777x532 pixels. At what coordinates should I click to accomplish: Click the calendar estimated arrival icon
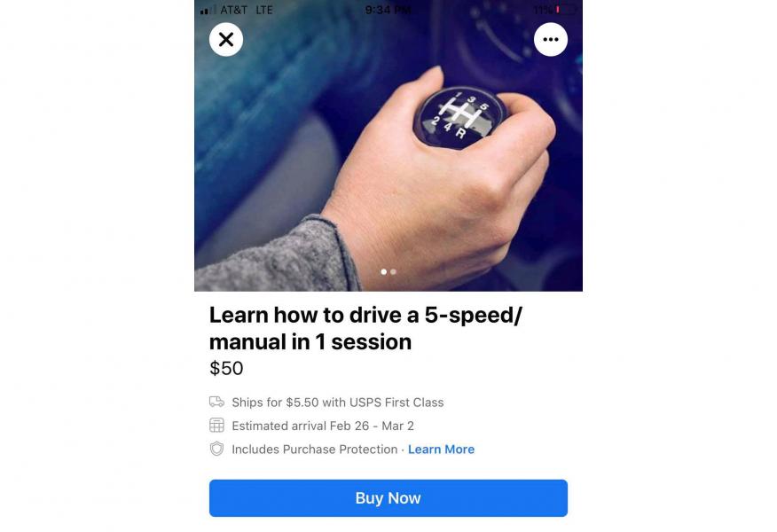[216, 425]
